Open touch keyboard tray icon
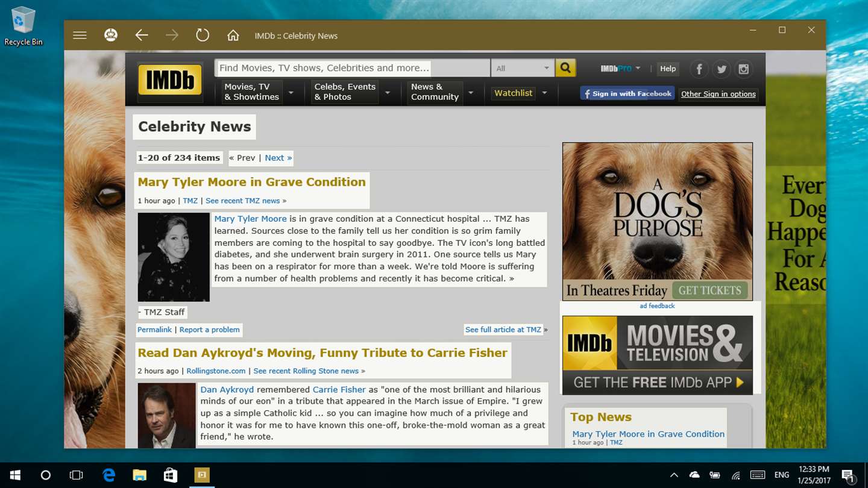Screen dimensions: 868x488 coord(758,475)
